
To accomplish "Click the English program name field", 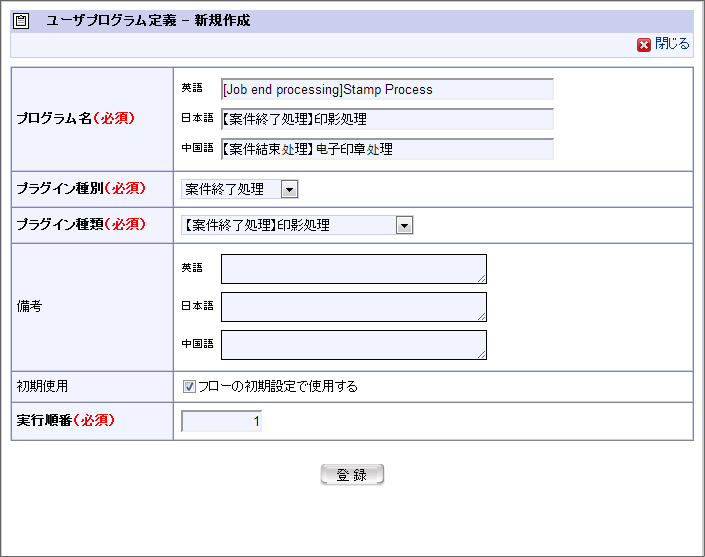I will coord(387,89).
